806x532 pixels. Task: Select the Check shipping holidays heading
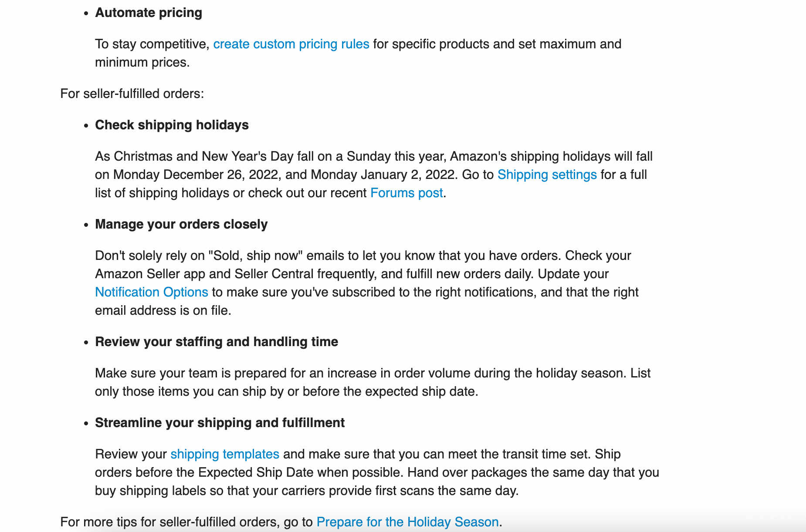click(172, 125)
